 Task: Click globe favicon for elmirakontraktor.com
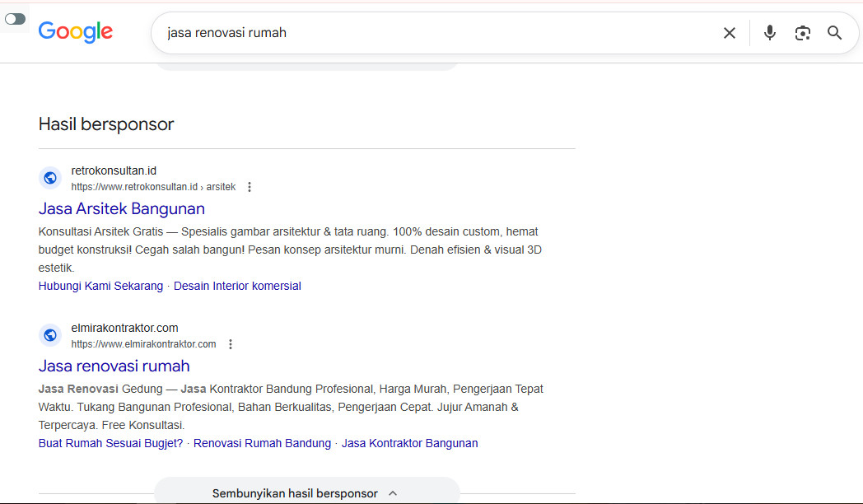click(x=50, y=336)
